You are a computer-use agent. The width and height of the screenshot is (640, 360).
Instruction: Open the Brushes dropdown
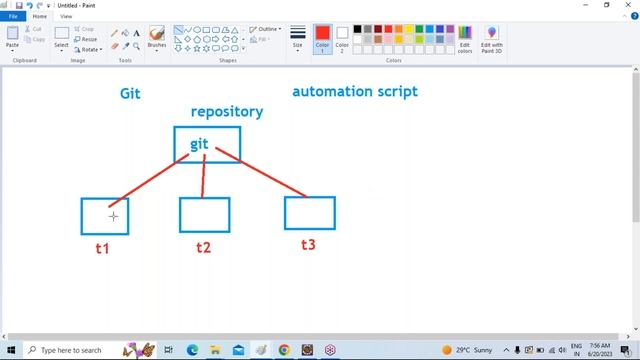(x=157, y=51)
